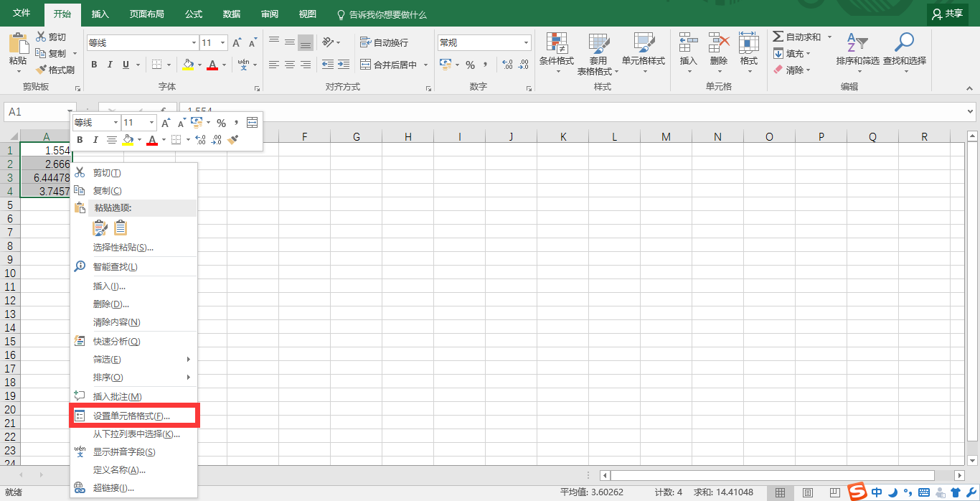Screen dimensions: 980x501
Task: Click the 告诉我你想要做什么 search box
Action: click(382, 14)
